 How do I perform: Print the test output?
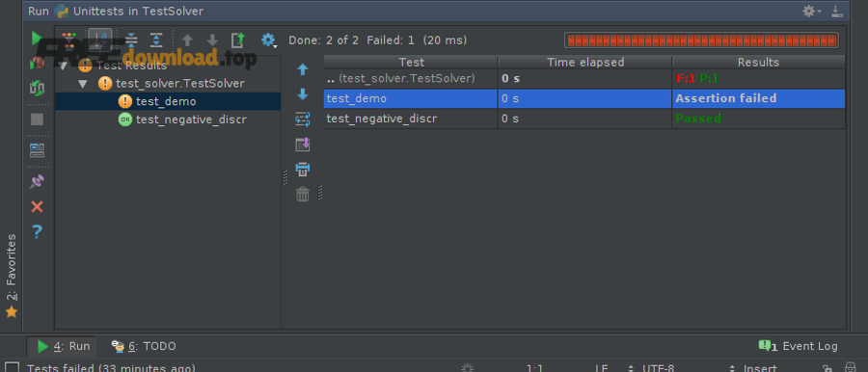pyautogui.click(x=302, y=169)
